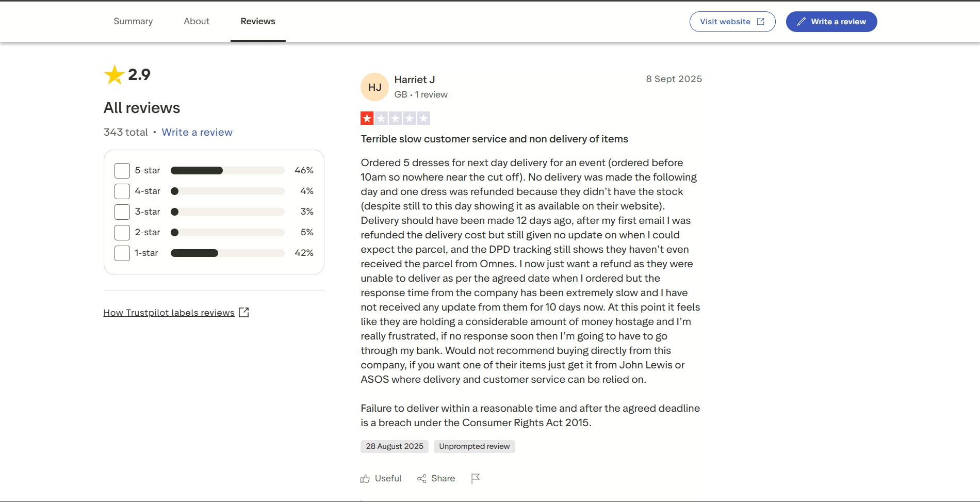The width and height of the screenshot is (980, 502).
Task: Open the How Trustpilot labels reviews link
Action: click(x=169, y=312)
